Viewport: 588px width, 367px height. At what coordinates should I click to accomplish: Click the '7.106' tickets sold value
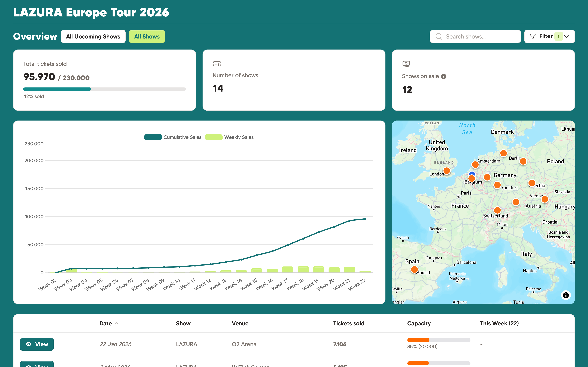coord(340,344)
